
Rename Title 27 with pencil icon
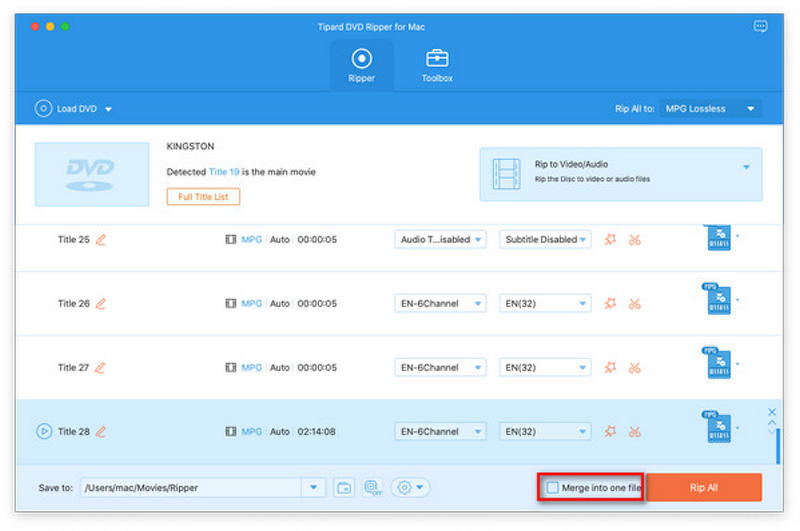100,368
